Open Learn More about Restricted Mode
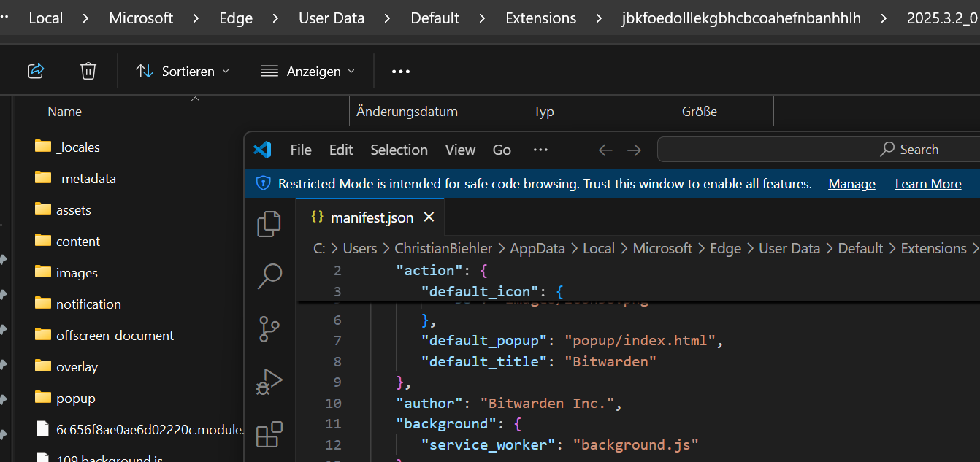The height and width of the screenshot is (462, 980). [927, 184]
